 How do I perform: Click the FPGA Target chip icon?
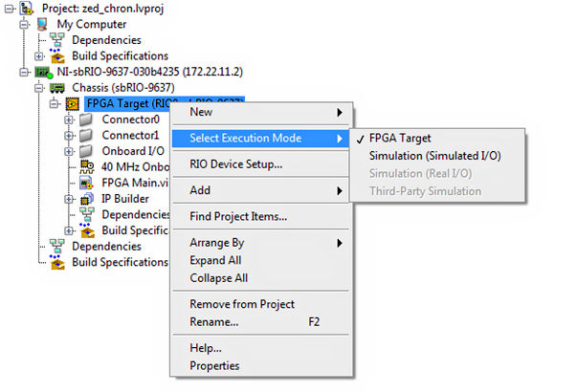click(72, 103)
